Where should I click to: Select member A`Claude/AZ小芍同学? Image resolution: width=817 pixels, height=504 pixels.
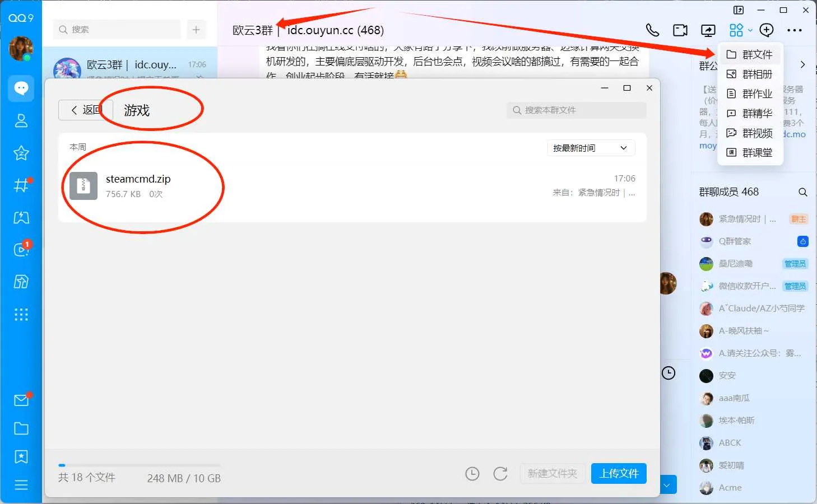(754, 309)
